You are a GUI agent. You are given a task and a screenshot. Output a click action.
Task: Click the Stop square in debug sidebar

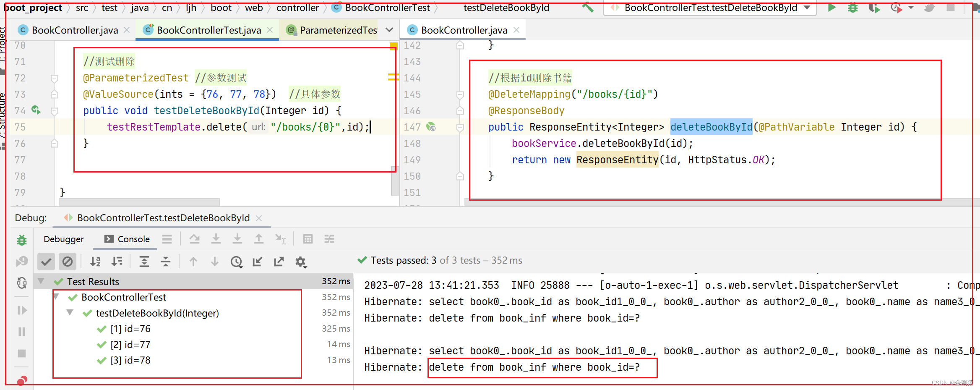click(x=22, y=353)
